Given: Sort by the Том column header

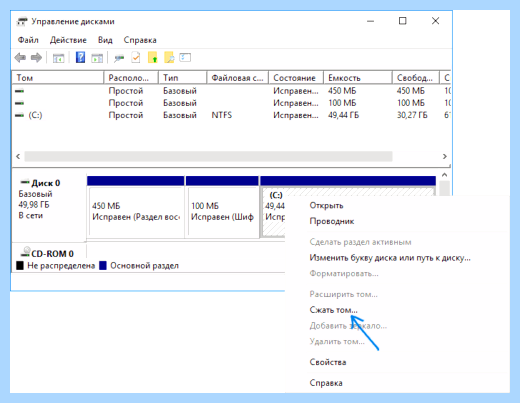Looking at the screenshot, I should click(58, 78).
